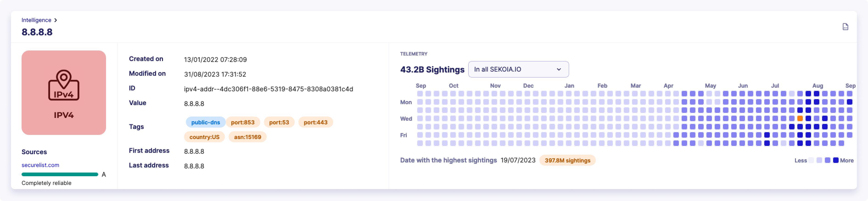Image resolution: width=868 pixels, height=201 pixels.
Task: Toggle the country:US tag filter
Action: 204,137
